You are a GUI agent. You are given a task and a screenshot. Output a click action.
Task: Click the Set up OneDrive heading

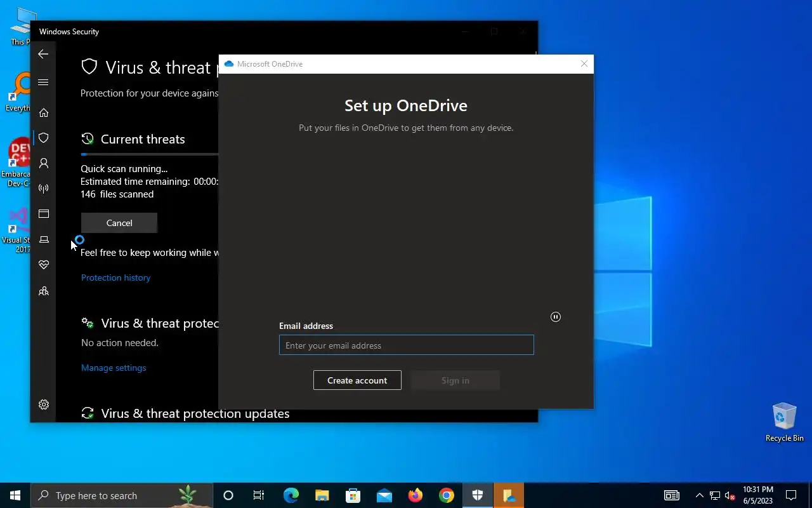(x=406, y=105)
